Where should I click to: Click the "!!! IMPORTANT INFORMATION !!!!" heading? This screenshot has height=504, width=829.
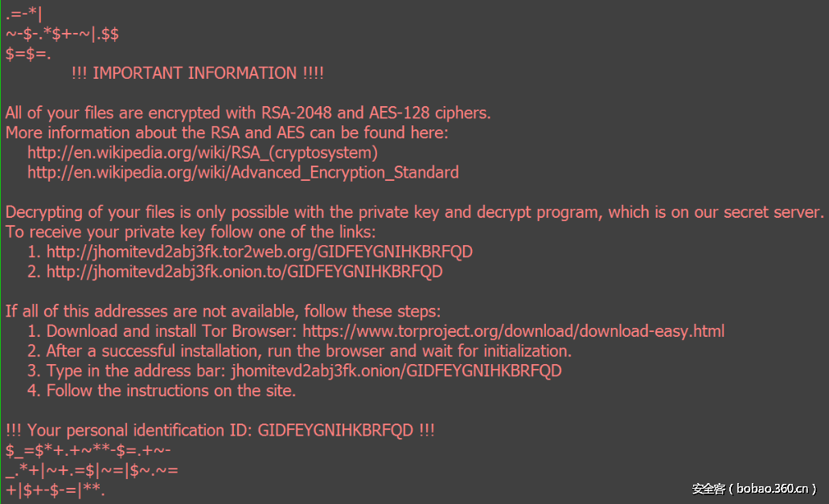(197, 73)
